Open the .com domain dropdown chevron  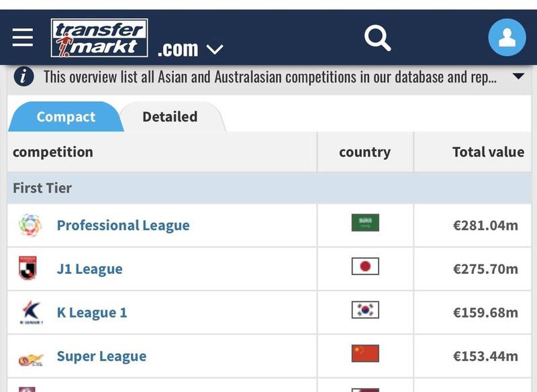(x=214, y=49)
